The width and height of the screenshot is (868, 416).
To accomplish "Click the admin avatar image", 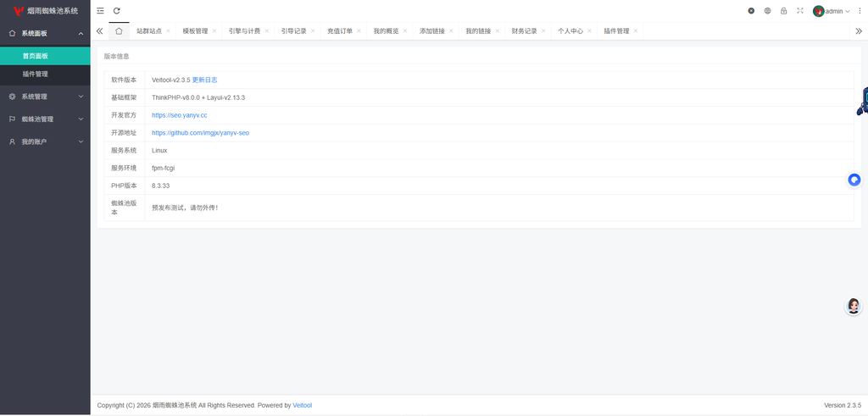I will pyautogui.click(x=818, y=11).
